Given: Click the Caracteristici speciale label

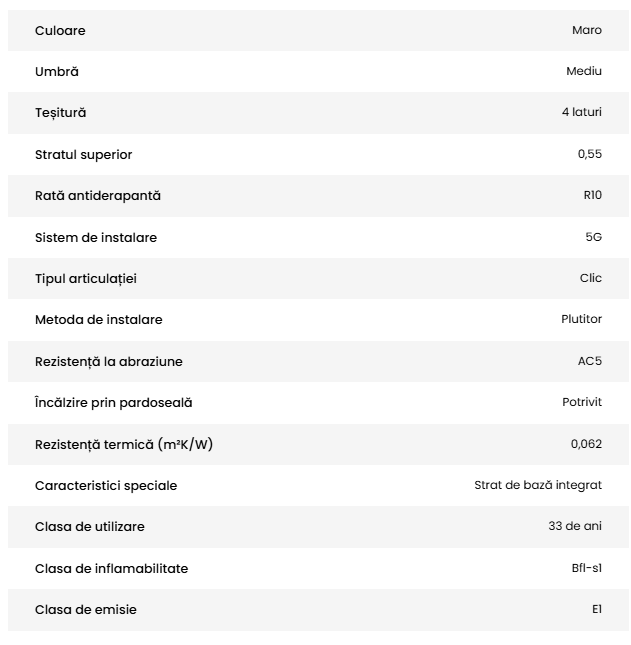Looking at the screenshot, I should (106, 486).
